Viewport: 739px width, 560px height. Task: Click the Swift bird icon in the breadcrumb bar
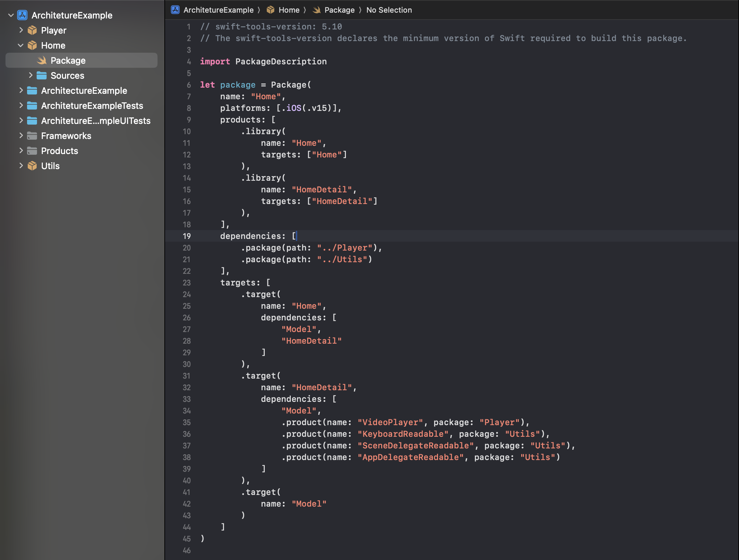[316, 10]
